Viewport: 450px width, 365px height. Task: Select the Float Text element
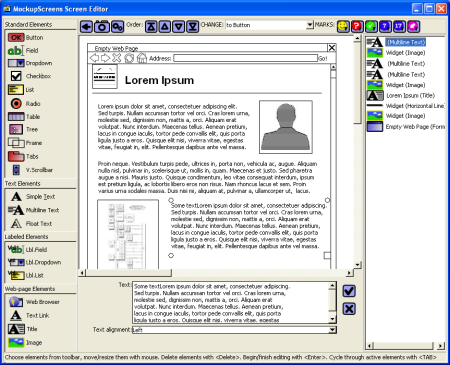31,223
